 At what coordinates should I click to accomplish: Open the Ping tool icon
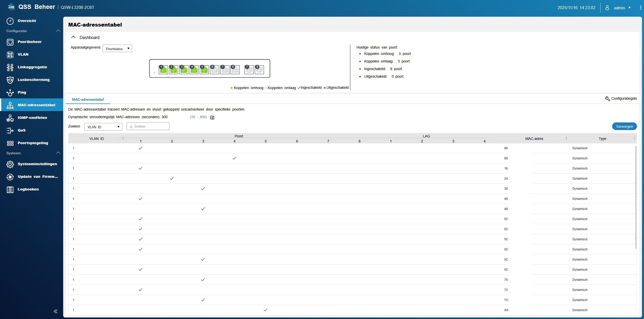tap(10, 93)
